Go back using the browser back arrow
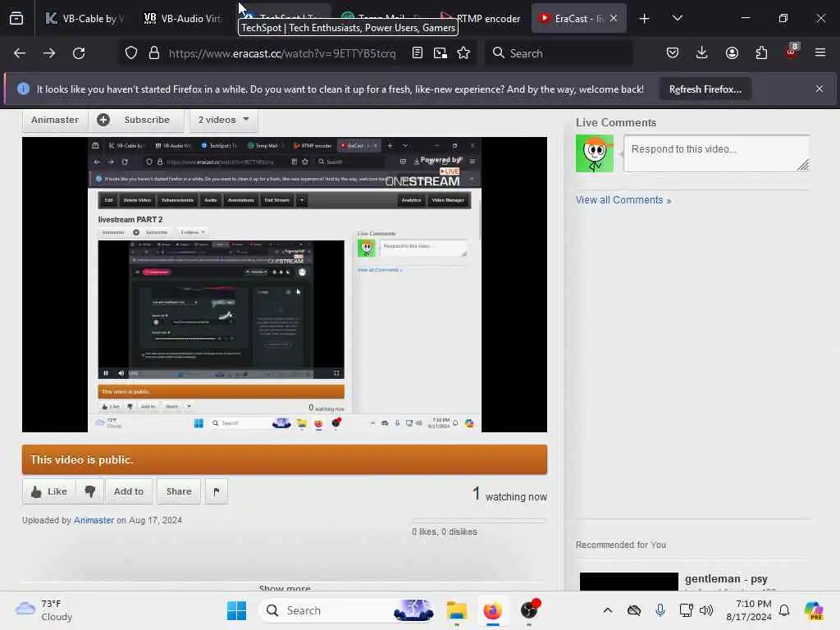Viewport: 840px width, 630px height. pyautogui.click(x=20, y=53)
